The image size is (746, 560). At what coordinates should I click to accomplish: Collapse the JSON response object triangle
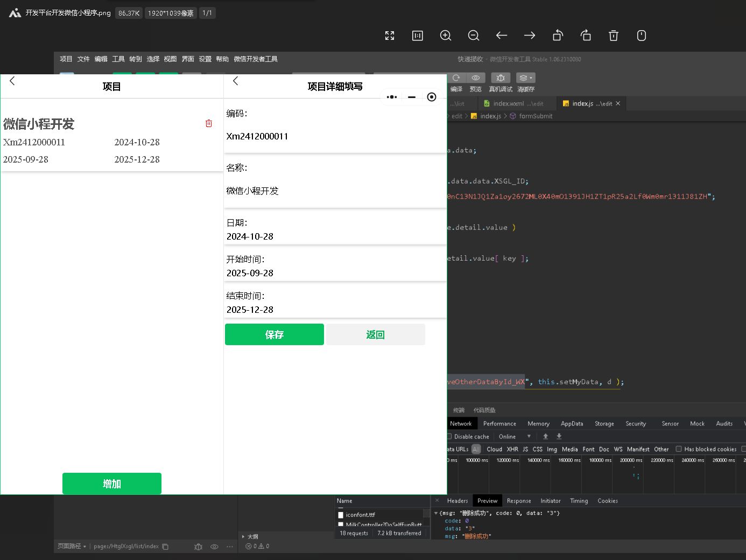(436, 513)
